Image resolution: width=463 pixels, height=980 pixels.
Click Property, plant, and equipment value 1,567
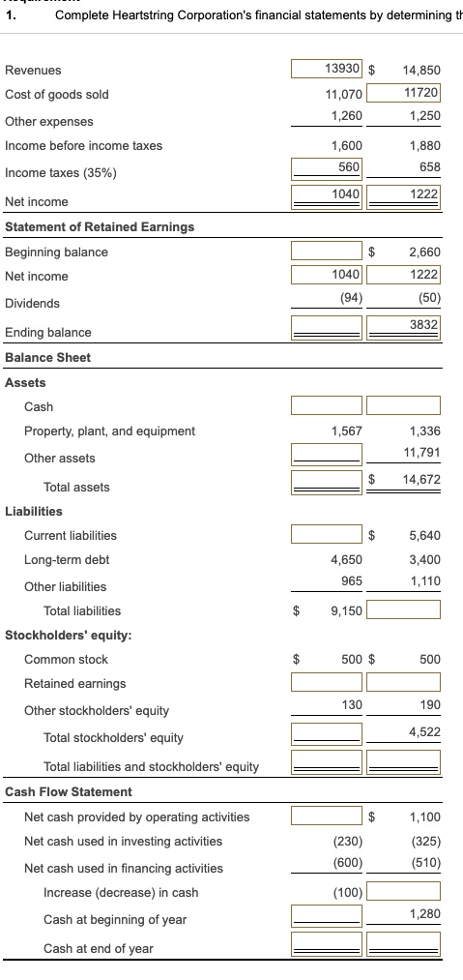[347, 431]
